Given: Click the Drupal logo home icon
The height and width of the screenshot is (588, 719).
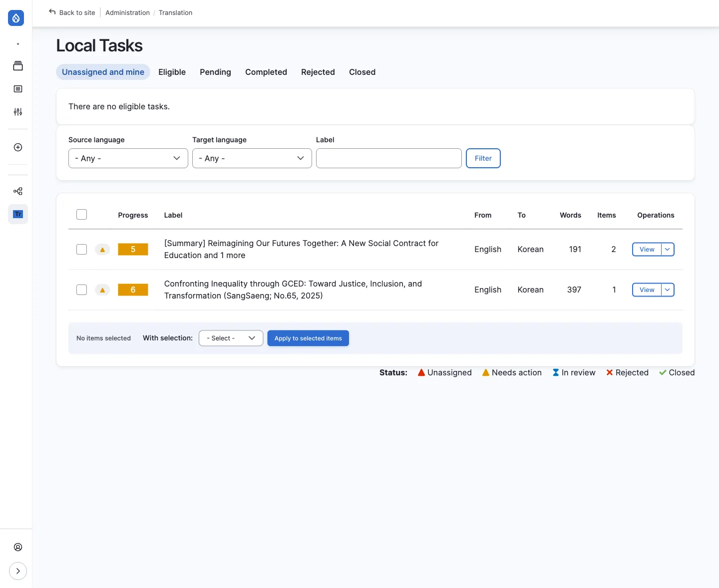Looking at the screenshot, I should [16, 18].
